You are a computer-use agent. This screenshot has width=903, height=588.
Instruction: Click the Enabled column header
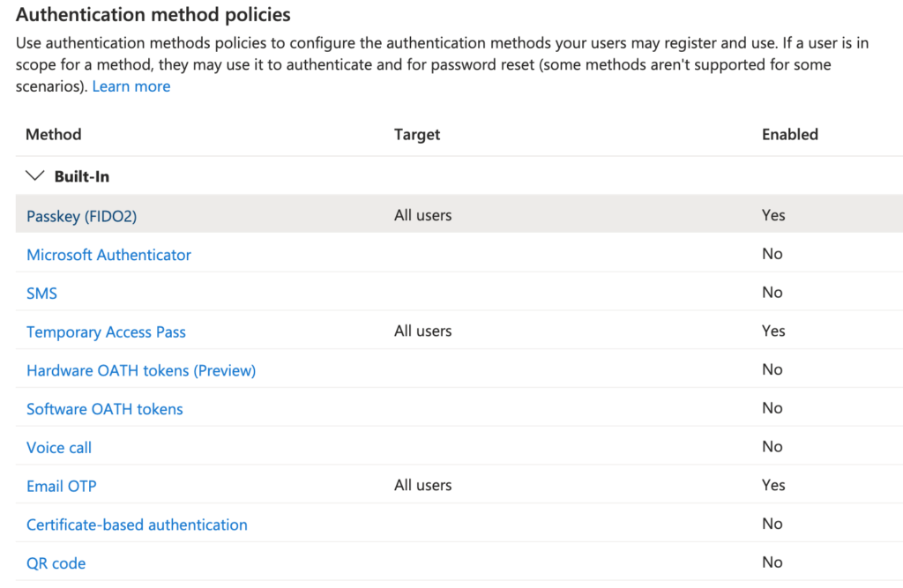(789, 135)
